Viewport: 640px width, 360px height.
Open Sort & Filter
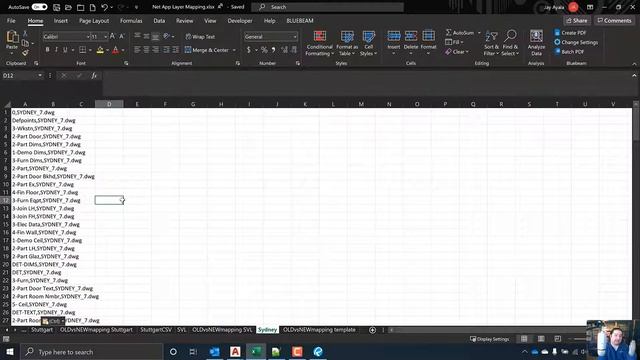click(491, 43)
